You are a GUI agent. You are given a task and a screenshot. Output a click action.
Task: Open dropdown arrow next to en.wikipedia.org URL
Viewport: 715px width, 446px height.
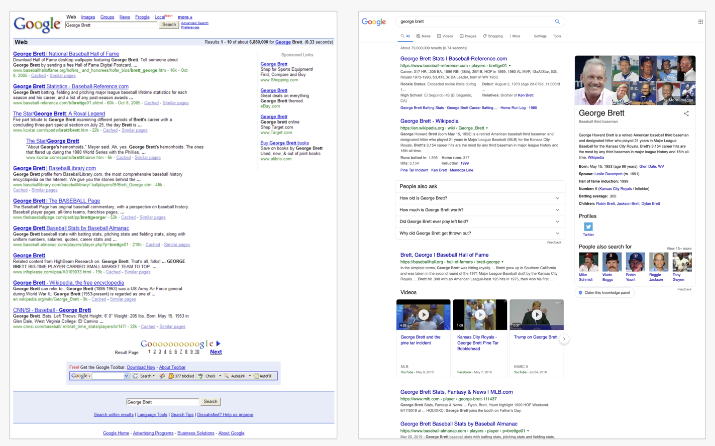(x=487, y=128)
